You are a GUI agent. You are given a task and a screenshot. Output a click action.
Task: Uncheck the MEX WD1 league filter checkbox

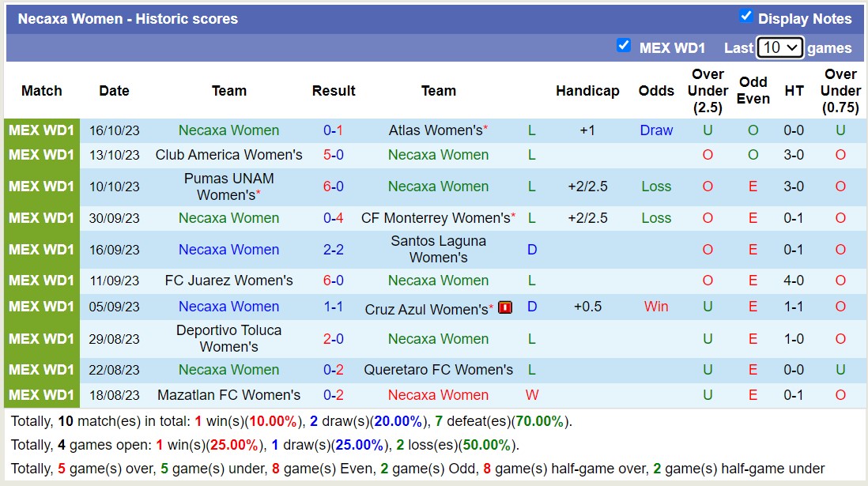click(624, 46)
